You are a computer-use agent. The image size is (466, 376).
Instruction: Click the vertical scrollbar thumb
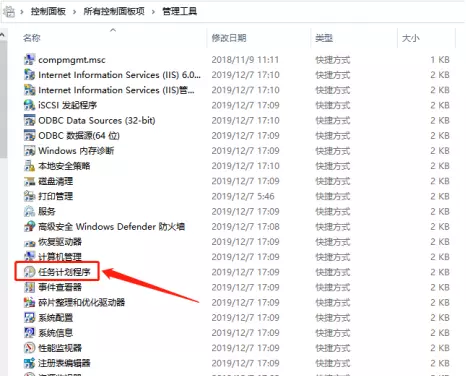click(x=3, y=98)
